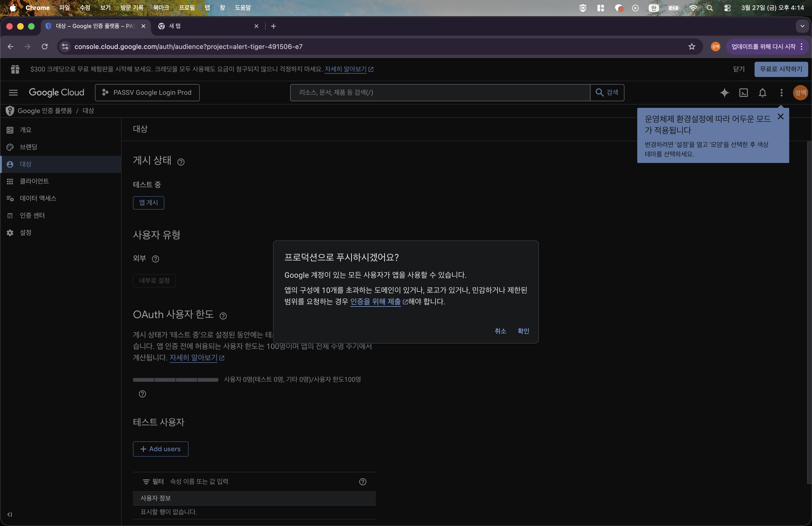Open the Gemini assistant sparkle icon
Image resolution: width=812 pixels, height=526 pixels.
pyautogui.click(x=724, y=92)
